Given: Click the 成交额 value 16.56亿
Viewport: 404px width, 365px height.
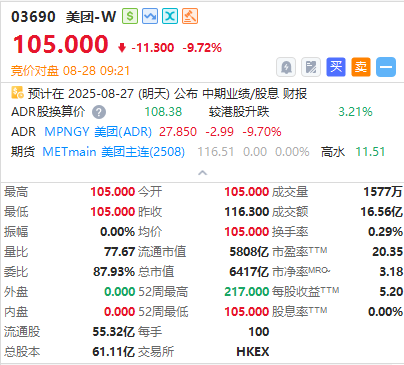Looking at the screenshot, I should (x=381, y=212).
